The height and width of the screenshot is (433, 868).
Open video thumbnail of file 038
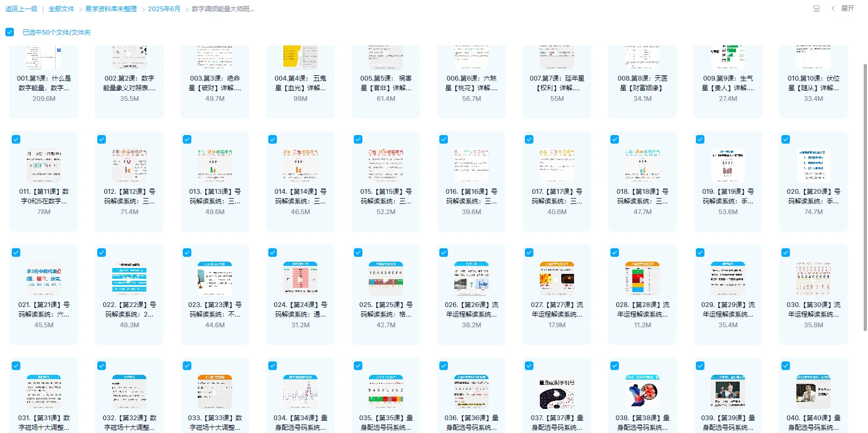(642, 392)
